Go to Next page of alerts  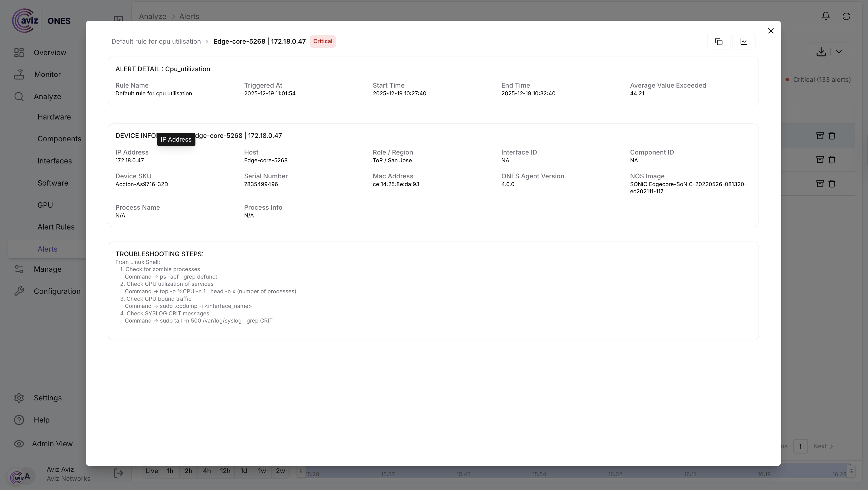[x=823, y=446]
